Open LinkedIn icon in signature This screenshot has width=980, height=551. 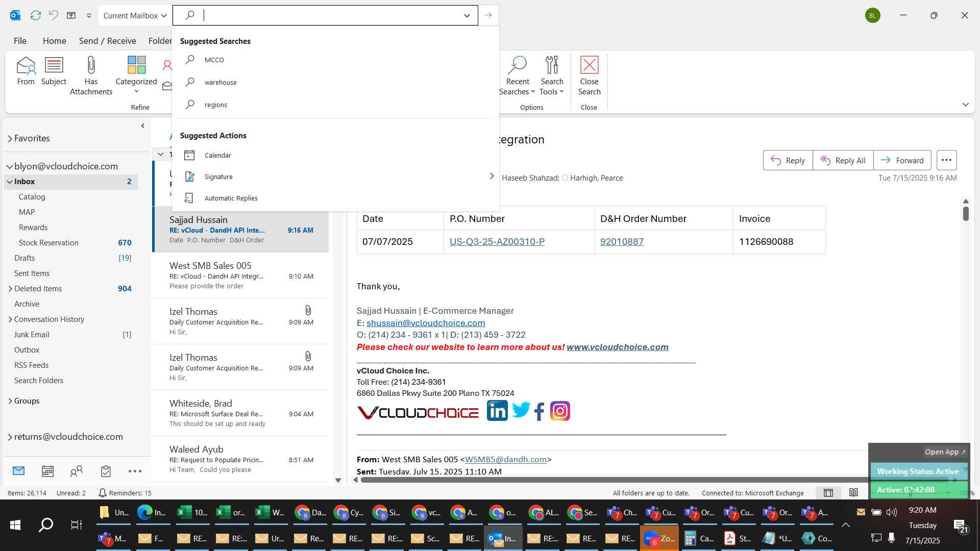point(497,411)
